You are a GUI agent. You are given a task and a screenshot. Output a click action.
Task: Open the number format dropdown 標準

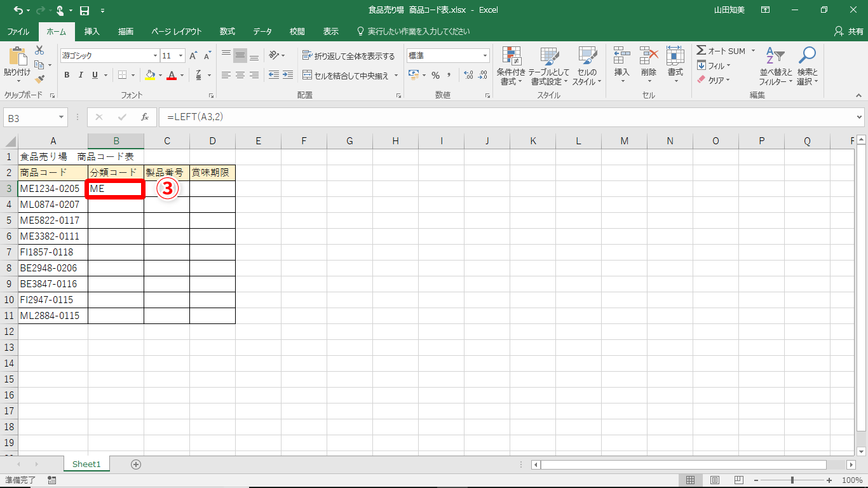pos(485,56)
